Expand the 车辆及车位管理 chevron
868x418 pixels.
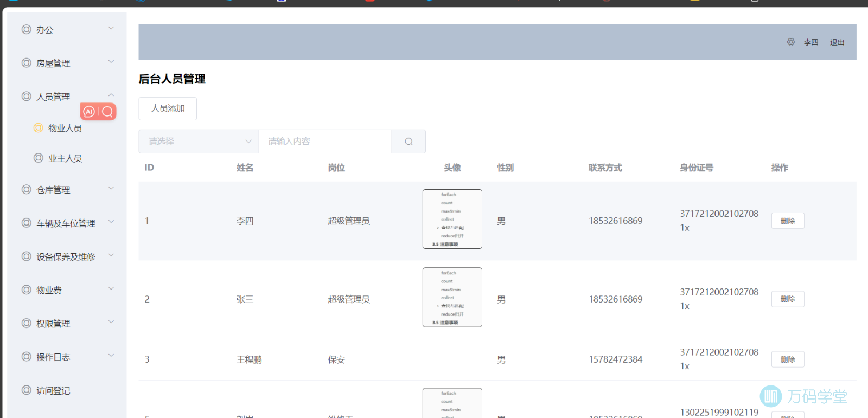pyautogui.click(x=111, y=221)
